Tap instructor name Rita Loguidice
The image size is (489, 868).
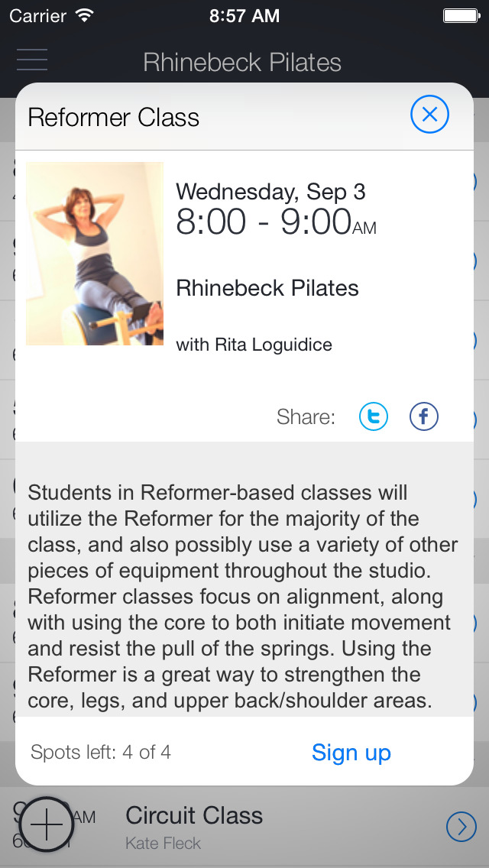tap(254, 345)
